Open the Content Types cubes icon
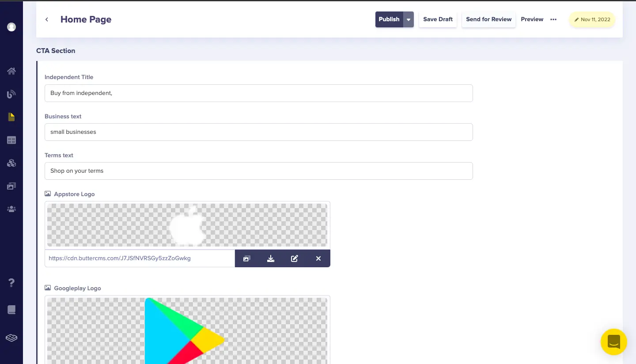 (11, 163)
